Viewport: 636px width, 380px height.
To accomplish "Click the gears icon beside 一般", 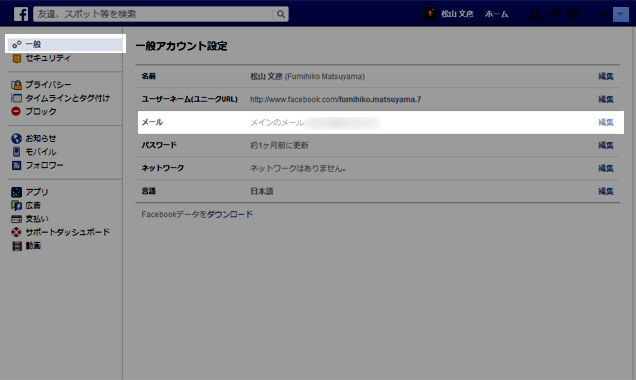I will click(x=17, y=44).
